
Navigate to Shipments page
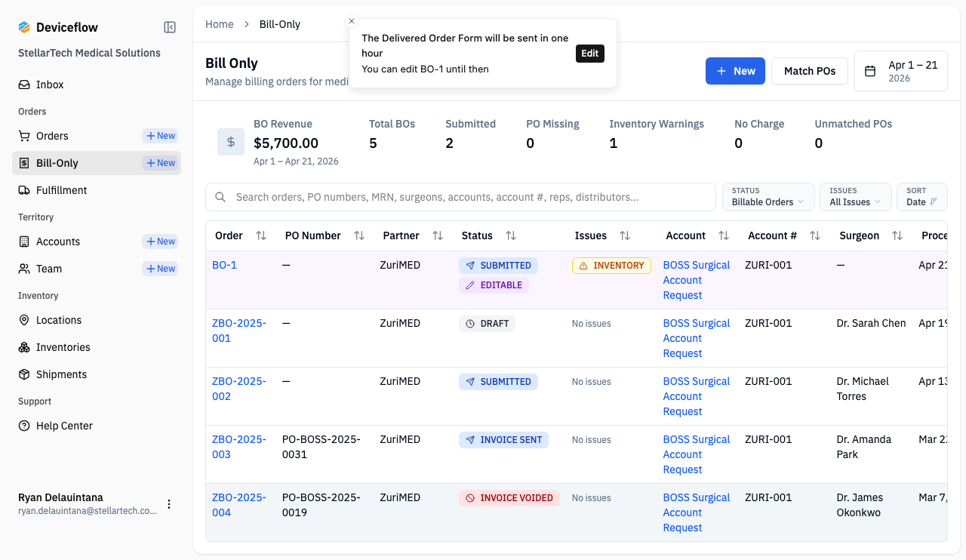point(61,374)
